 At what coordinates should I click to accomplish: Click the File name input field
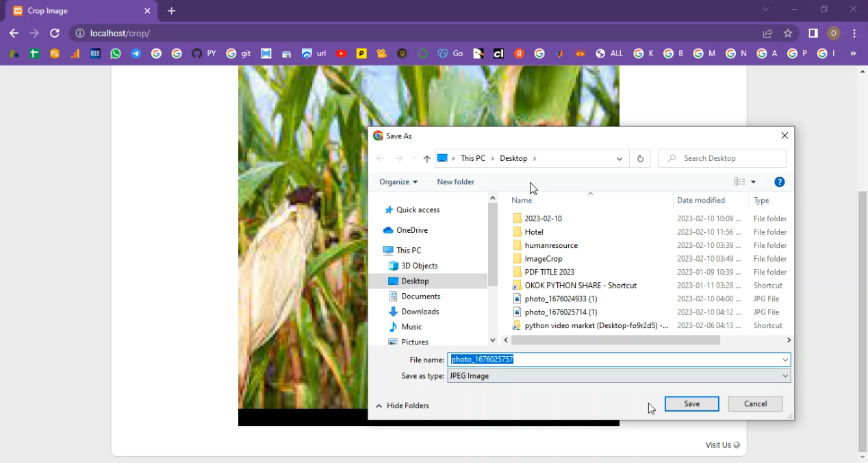614,360
